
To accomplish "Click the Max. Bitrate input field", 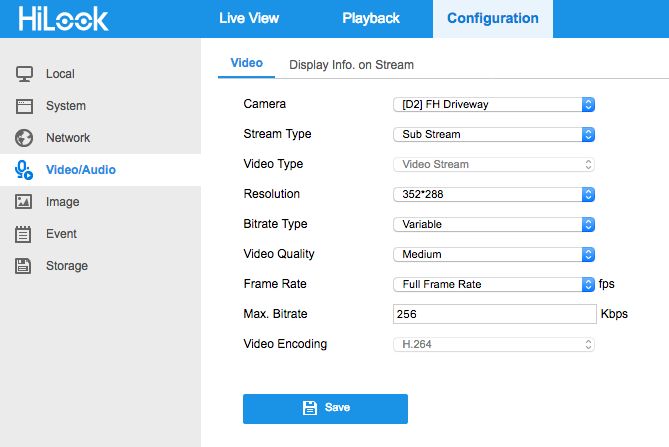I will point(493,314).
